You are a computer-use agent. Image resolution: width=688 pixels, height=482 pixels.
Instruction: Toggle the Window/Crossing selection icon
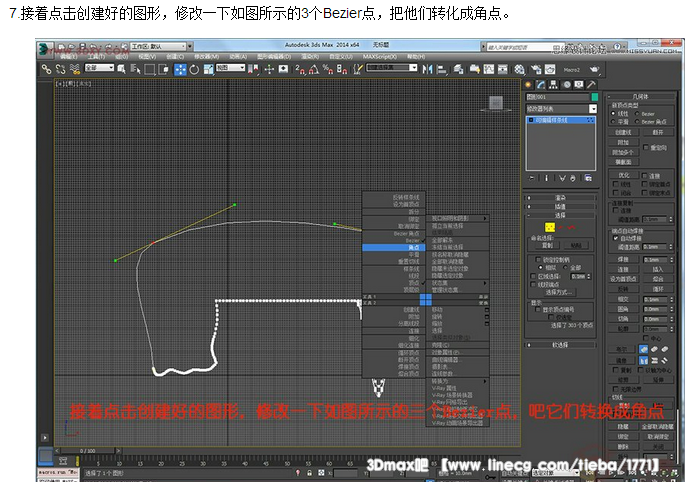point(164,69)
